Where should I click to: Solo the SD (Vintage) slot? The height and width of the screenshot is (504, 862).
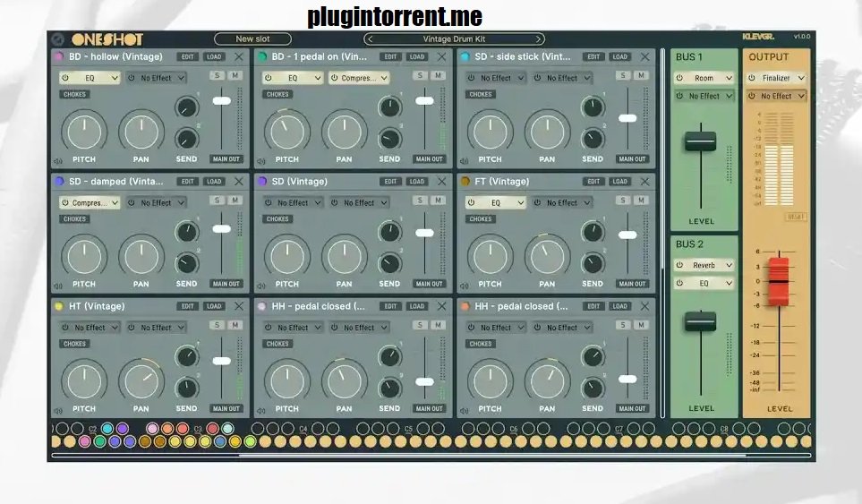pyautogui.click(x=420, y=200)
